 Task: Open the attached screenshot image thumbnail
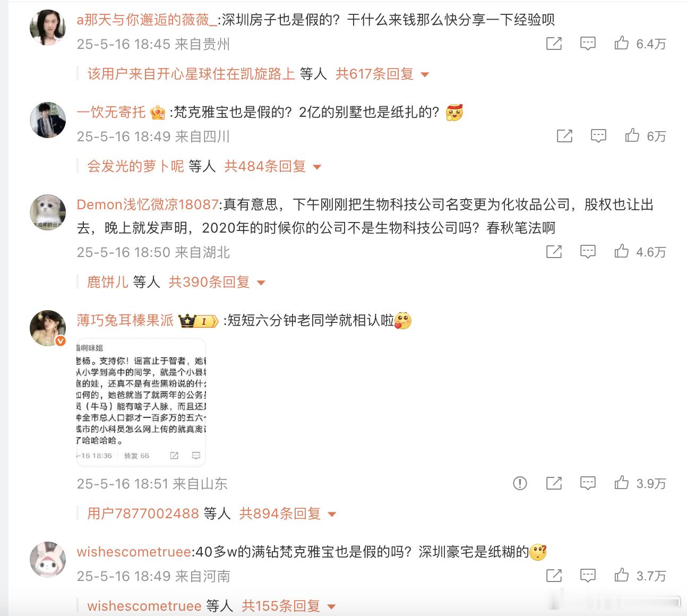141,402
